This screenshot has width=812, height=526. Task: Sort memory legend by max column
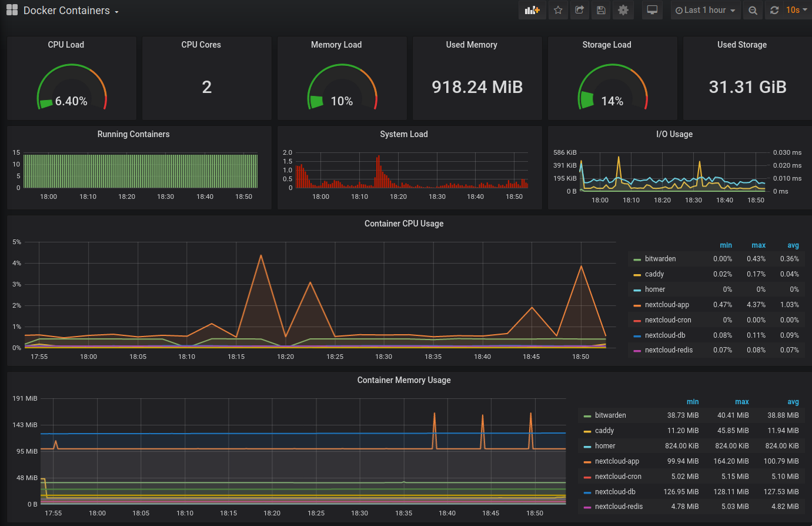(x=742, y=402)
